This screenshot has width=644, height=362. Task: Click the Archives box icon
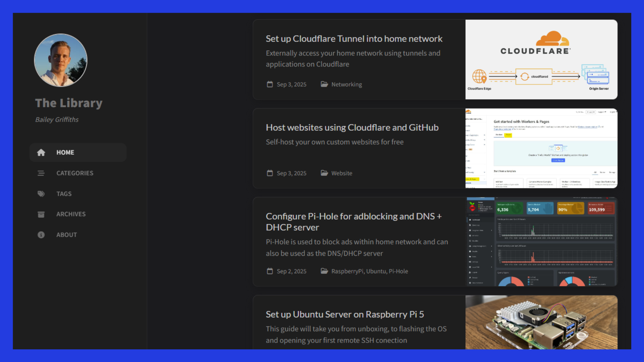[x=41, y=214]
